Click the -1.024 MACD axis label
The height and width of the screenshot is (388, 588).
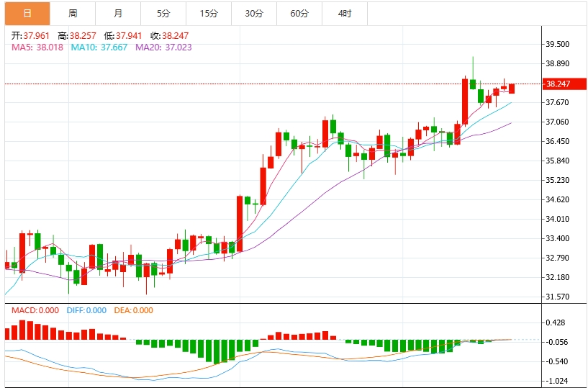[x=556, y=382]
